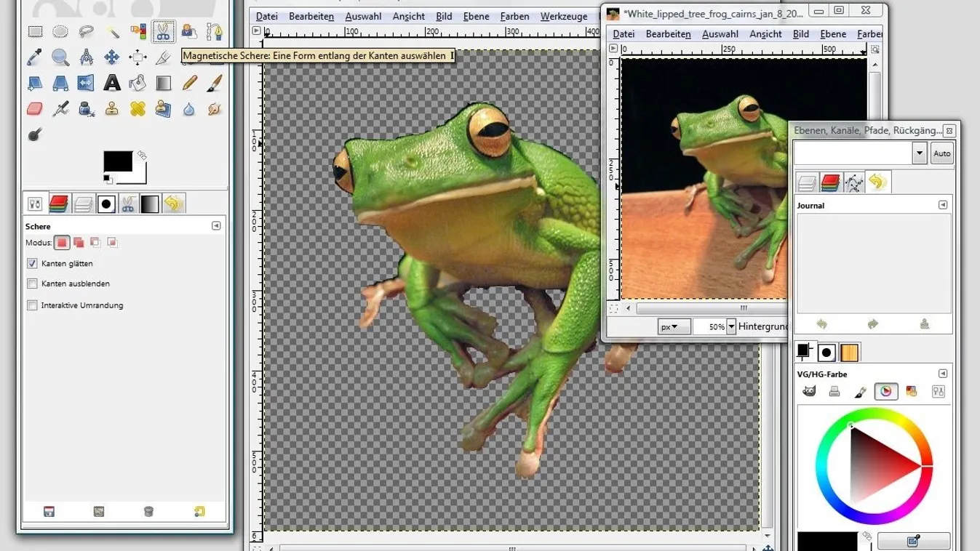980x551 pixels.
Task: Set Modus to replace current selection
Action: (x=62, y=243)
